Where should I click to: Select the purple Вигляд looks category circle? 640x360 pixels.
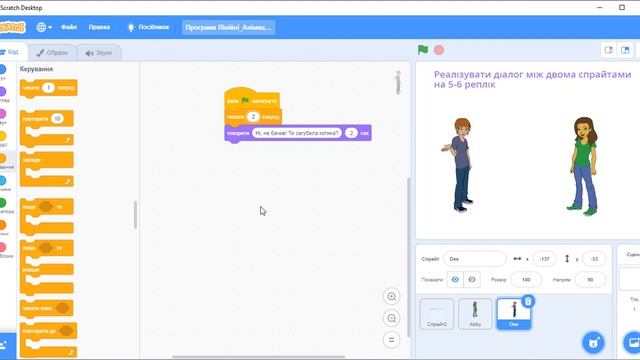coord(3,91)
